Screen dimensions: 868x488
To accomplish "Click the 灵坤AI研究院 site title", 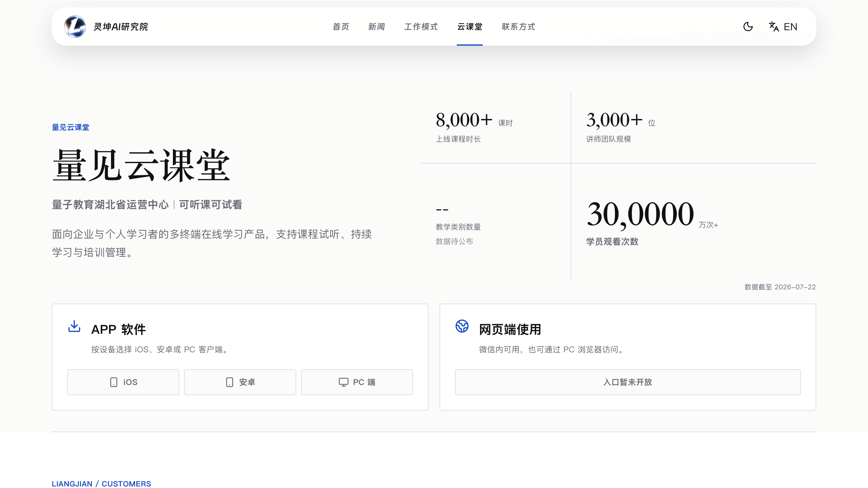I will (x=121, y=27).
